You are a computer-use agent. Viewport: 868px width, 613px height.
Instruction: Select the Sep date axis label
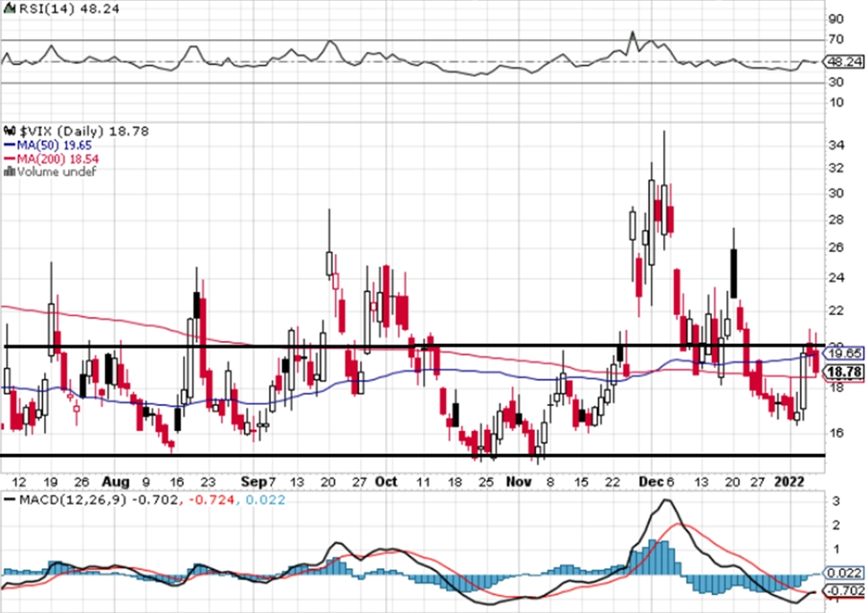point(254,482)
